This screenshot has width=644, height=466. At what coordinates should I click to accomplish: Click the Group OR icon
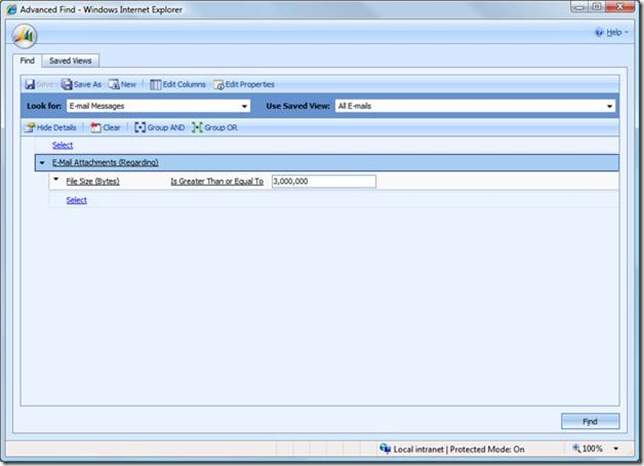pos(198,128)
